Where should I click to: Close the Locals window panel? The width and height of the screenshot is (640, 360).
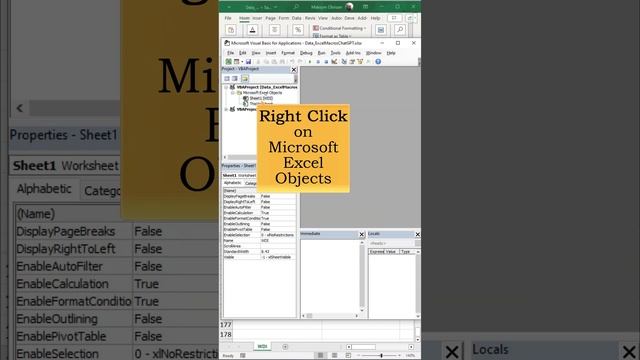[417, 234]
